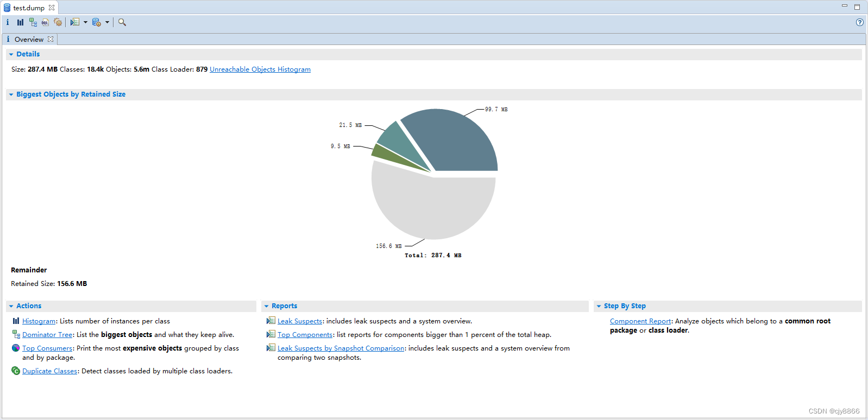This screenshot has width=868, height=420.
Task: Open the Top Consumers link
Action: 47,348
